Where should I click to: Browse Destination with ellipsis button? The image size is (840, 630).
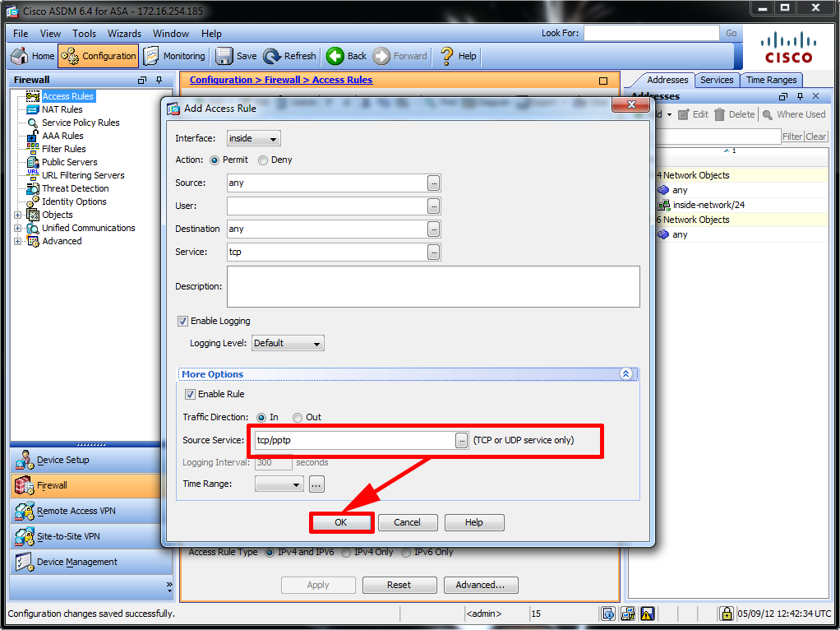(x=434, y=229)
